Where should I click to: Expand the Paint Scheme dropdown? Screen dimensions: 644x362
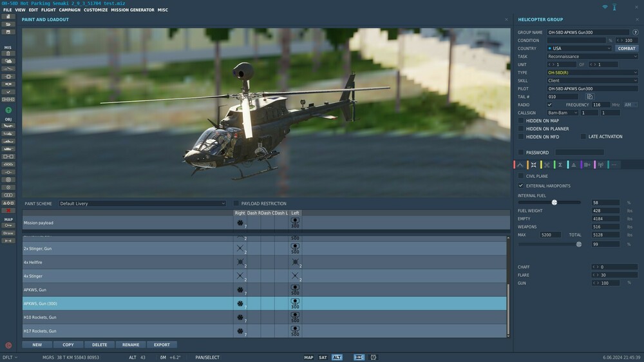142,204
